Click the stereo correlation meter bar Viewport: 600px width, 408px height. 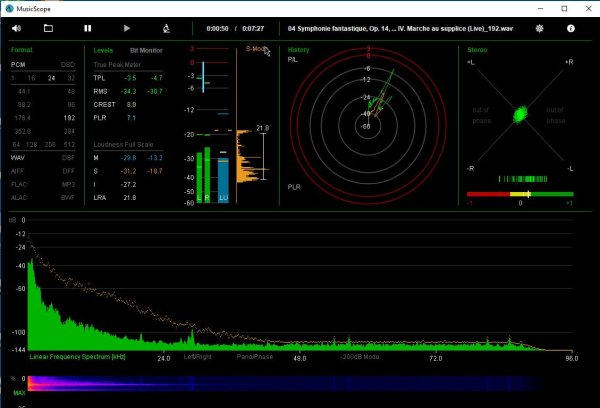tap(520, 193)
